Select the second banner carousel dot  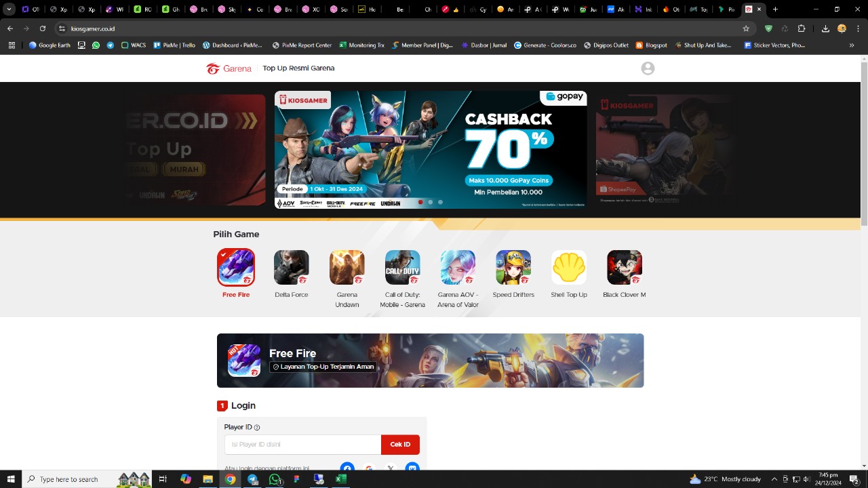click(x=430, y=202)
